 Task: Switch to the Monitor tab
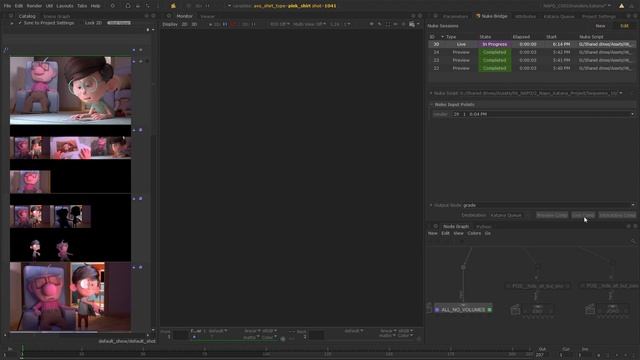[x=184, y=16]
